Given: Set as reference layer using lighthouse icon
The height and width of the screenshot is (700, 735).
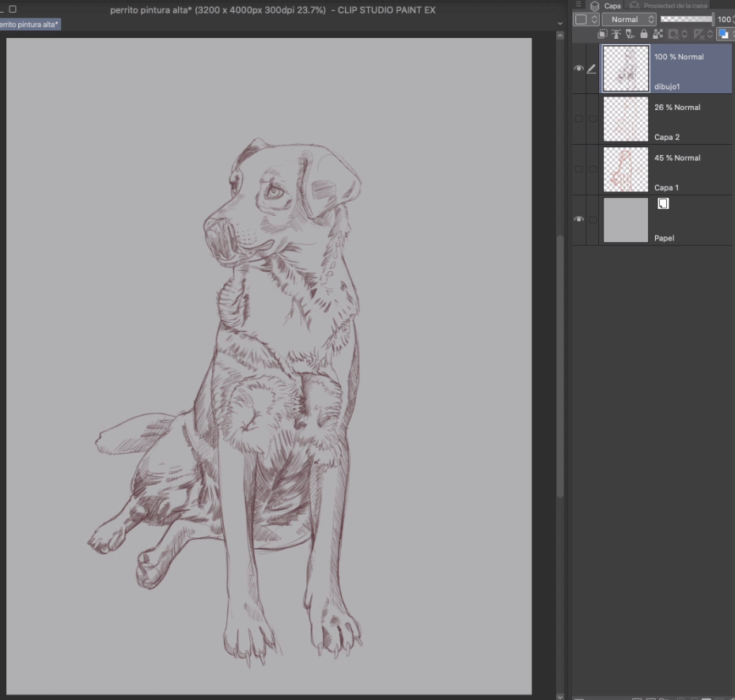Looking at the screenshot, I should tap(616, 34).
